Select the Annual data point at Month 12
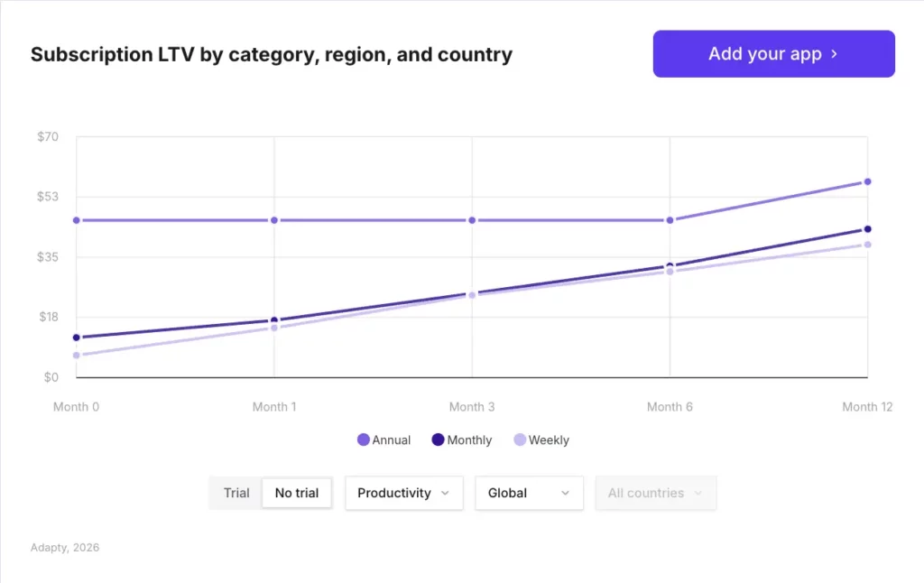 pos(868,181)
